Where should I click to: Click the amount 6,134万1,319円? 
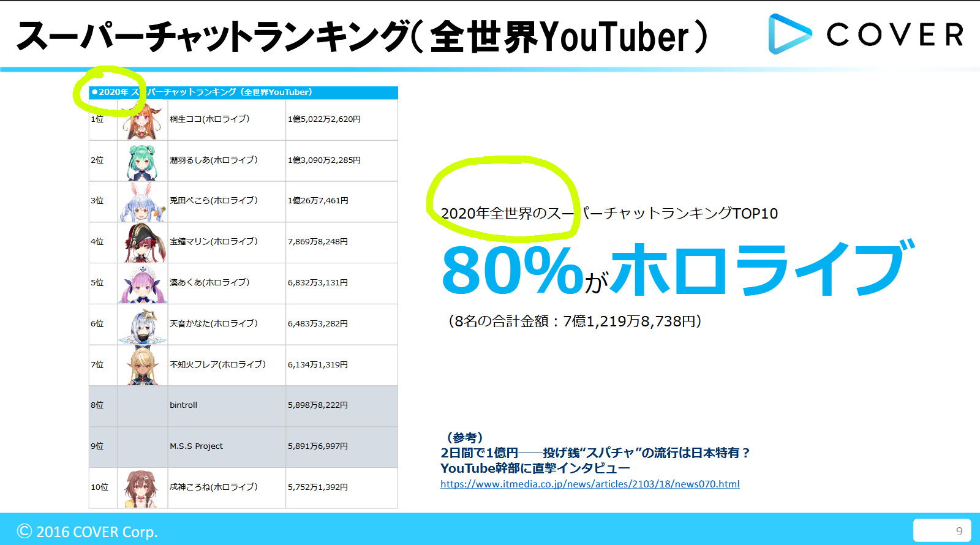[x=318, y=364]
